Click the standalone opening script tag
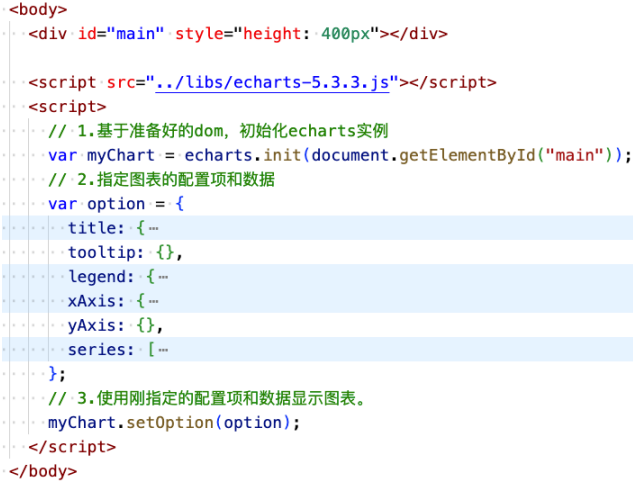This screenshot has width=633, height=482. tap(67, 107)
